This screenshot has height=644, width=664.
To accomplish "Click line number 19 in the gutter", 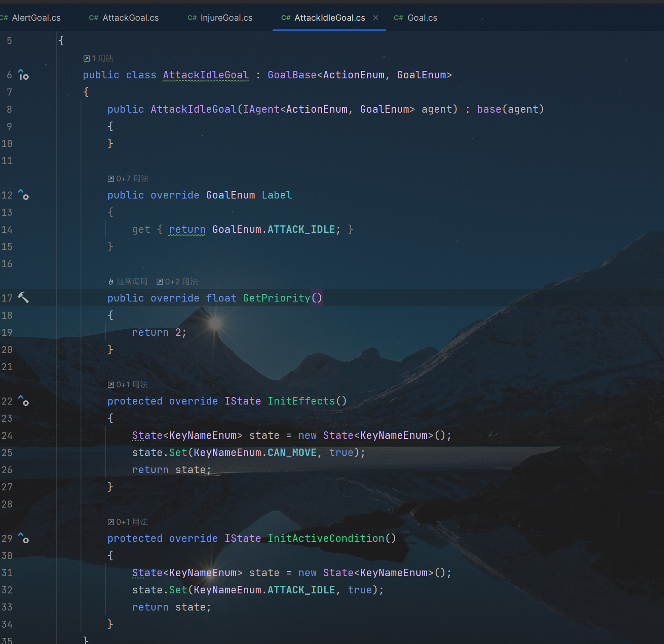I will point(7,332).
